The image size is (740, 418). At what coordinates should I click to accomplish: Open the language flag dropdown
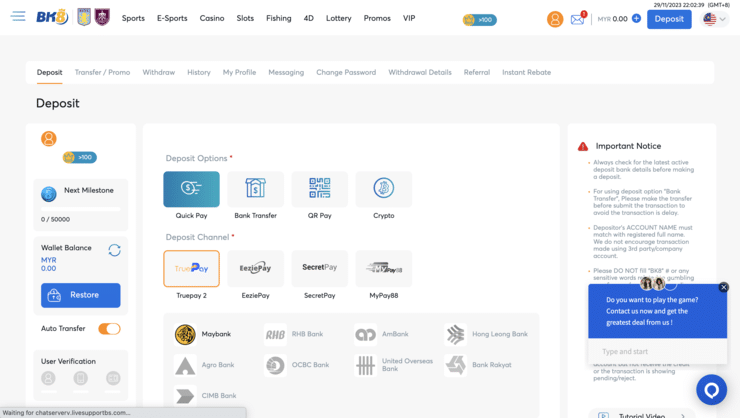[x=715, y=19]
